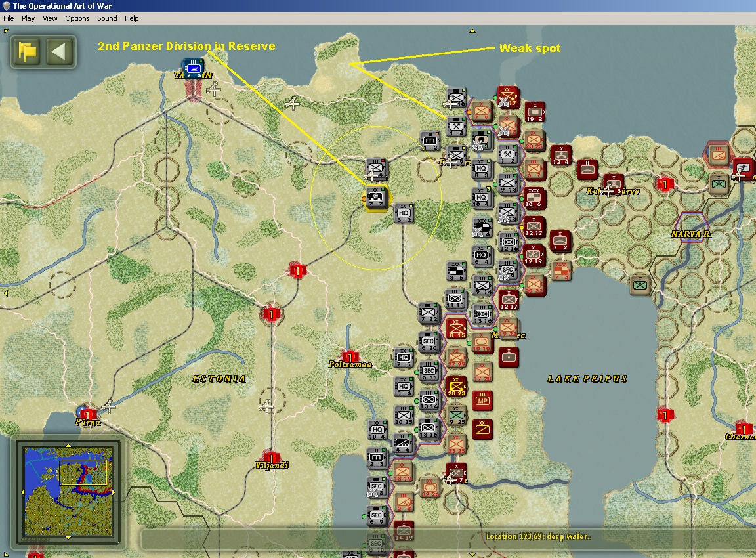756x558 pixels.
Task: Click the back arrow button
Action: (59, 51)
